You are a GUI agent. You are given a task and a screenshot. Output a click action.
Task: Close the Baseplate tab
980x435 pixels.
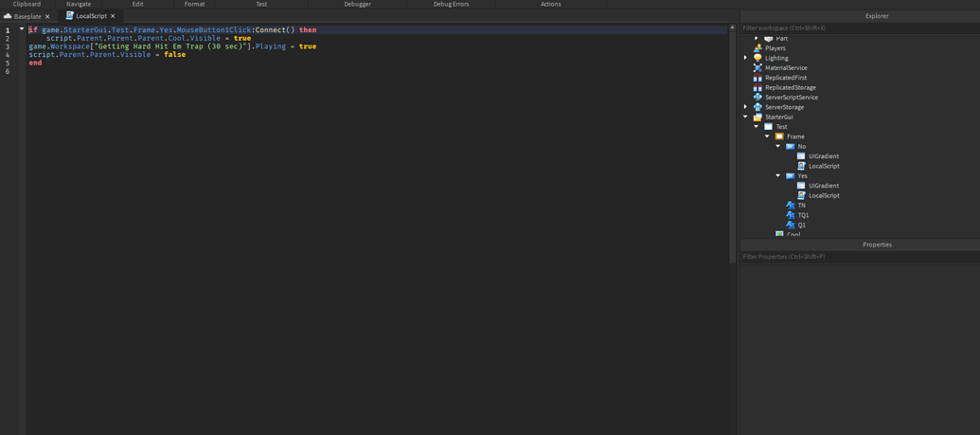click(x=47, y=16)
